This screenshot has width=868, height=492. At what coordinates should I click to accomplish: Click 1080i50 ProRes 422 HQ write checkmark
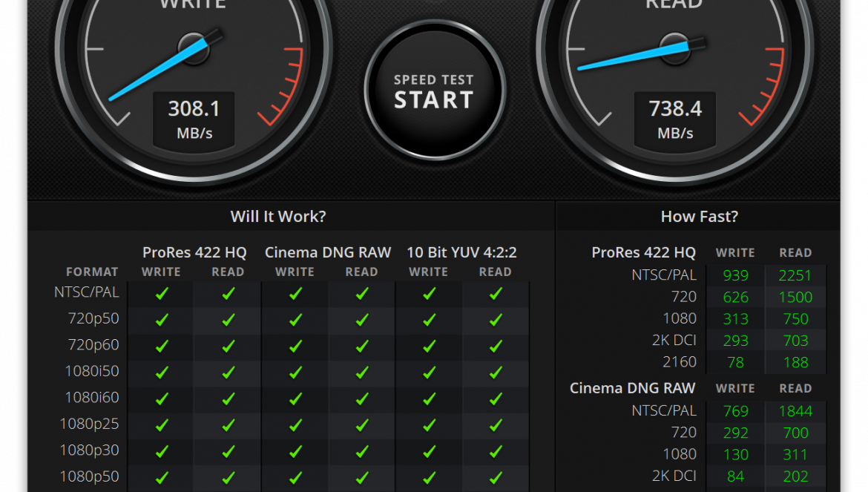[162, 373]
